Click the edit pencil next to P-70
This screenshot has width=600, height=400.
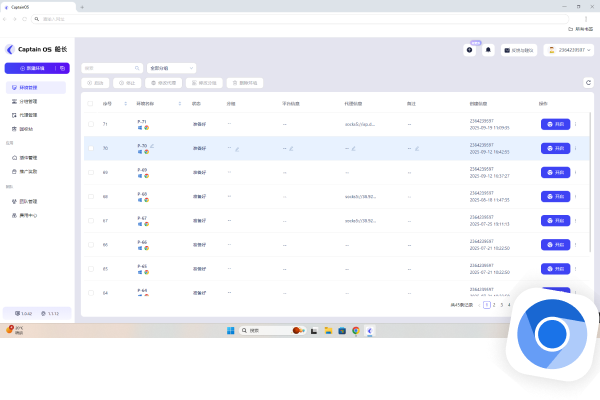(x=152, y=146)
